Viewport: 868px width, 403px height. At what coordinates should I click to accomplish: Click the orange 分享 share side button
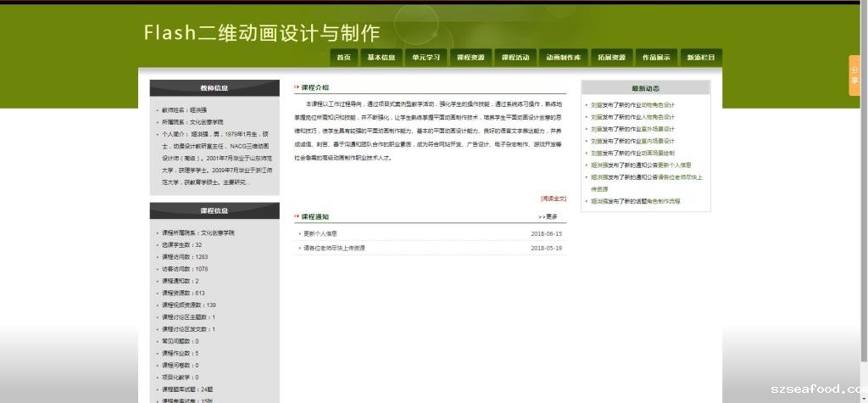854,76
